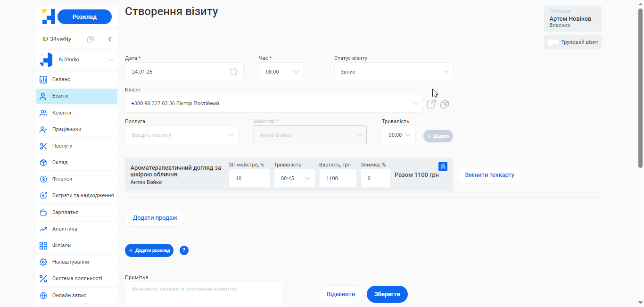Open client profile in new window icon
This screenshot has width=644, height=307.
[x=431, y=104]
